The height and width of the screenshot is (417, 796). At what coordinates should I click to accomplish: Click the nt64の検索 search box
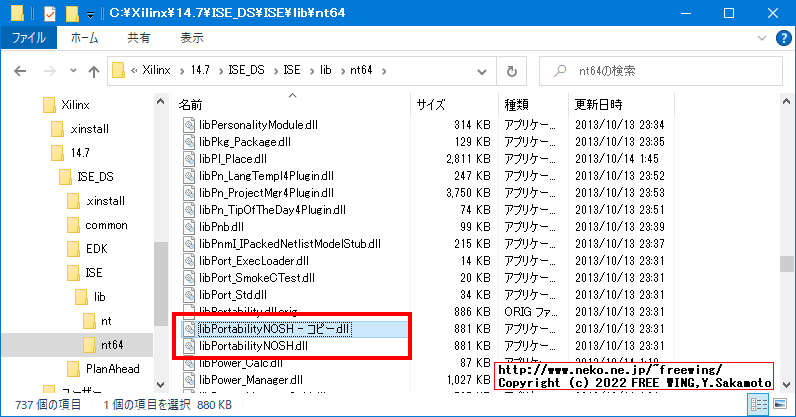(x=661, y=71)
